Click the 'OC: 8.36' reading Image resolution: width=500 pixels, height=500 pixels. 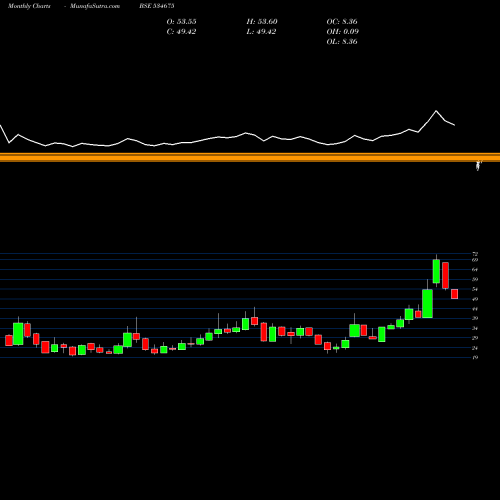(x=342, y=22)
